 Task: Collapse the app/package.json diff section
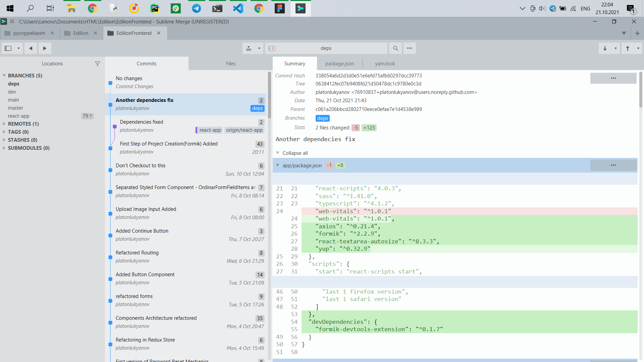pyautogui.click(x=277, y=165)
